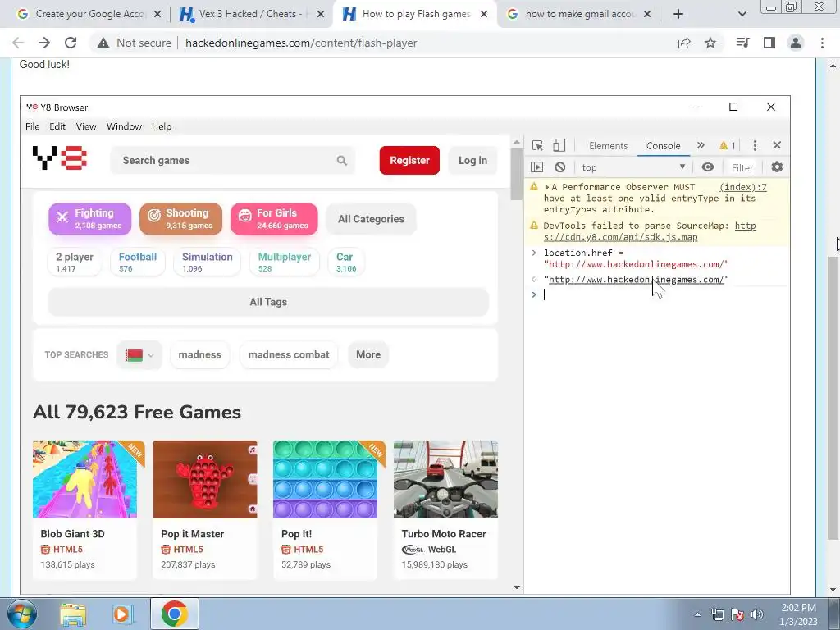Open the Edit menu in Y8 Browser
This screenshot has width=840, height=630.
click(x=57, y=126)
